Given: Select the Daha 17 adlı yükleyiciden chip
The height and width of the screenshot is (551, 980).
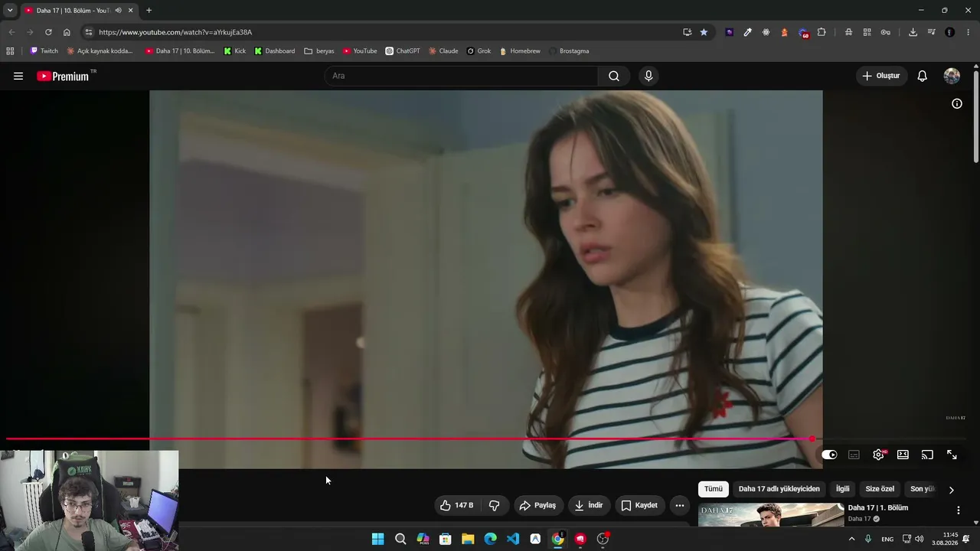Looking at the screenshot, I should 779,489.
